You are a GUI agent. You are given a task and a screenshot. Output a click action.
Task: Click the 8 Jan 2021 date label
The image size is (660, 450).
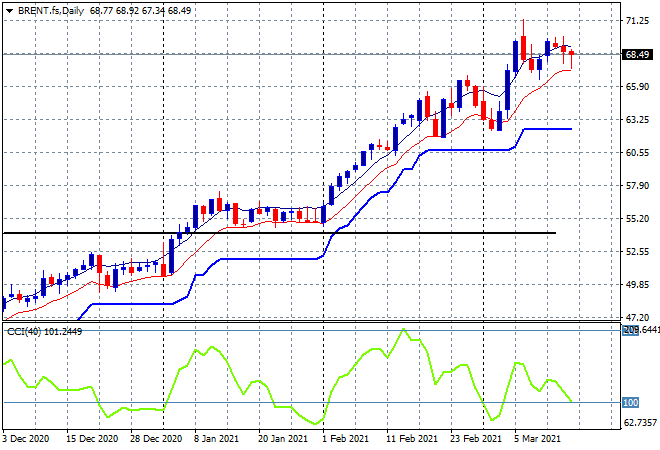216,439
